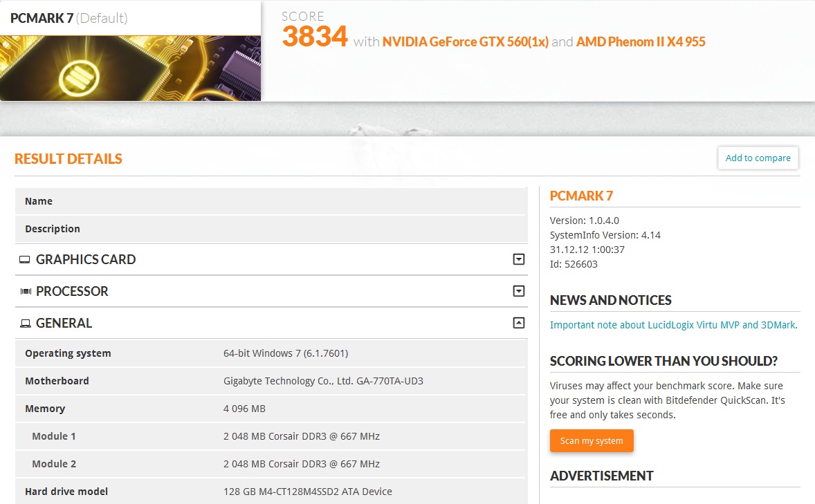Viewport: 815px width, 504px height.
Task: Open AMD Phenom II X4 955 link
Action: [x=641, y=41]
